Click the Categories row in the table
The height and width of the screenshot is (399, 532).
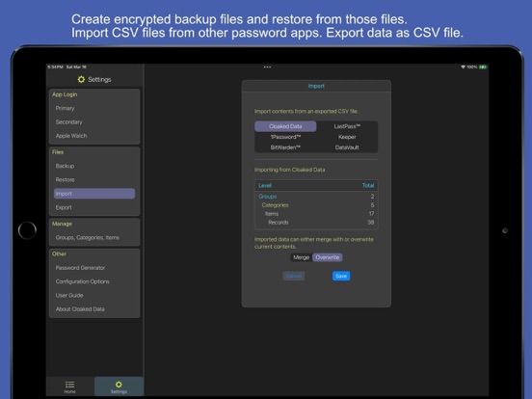(x=316, y=205)
